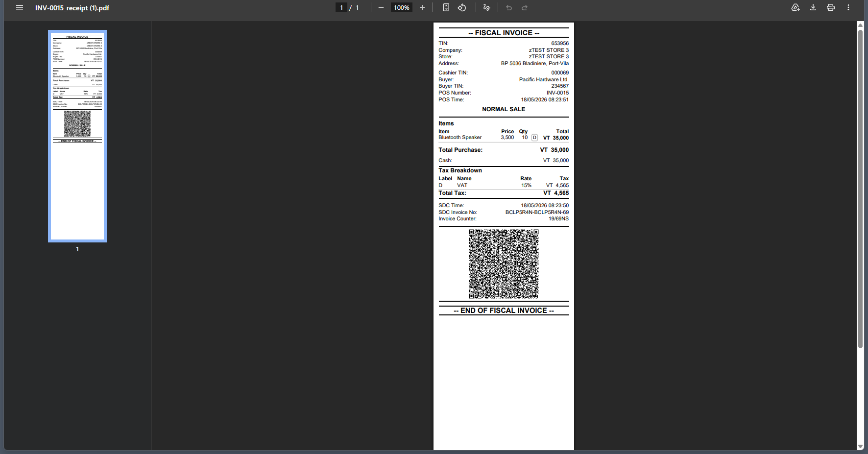Select the page 1 thumbnail
This screenshot has width=868, height=454.
(x=77, y=136)
